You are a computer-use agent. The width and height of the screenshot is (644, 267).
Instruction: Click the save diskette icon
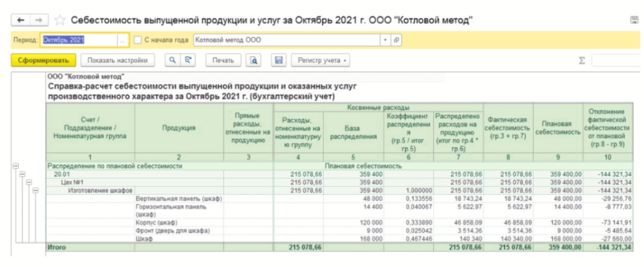(x=277, y=60)
